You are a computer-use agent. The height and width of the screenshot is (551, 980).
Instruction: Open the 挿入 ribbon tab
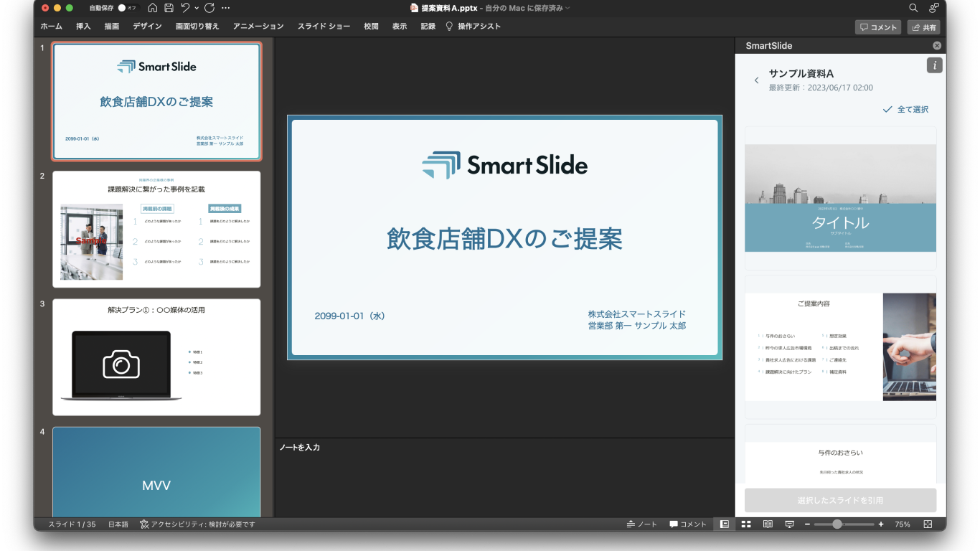pyautogui.click(x=83, y=27)
